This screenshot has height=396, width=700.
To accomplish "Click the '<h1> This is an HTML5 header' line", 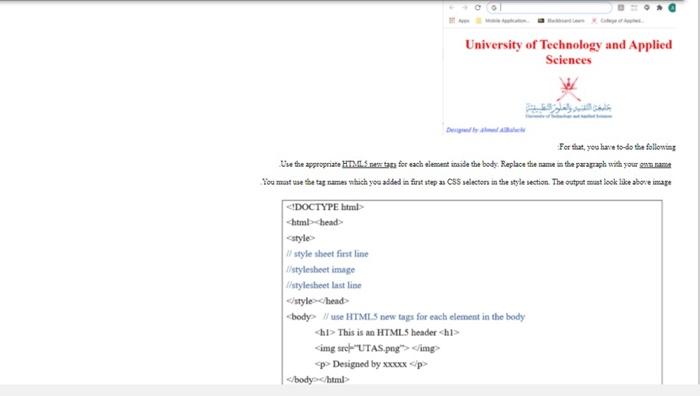I will pyautogui.click(x=387, y=333).
